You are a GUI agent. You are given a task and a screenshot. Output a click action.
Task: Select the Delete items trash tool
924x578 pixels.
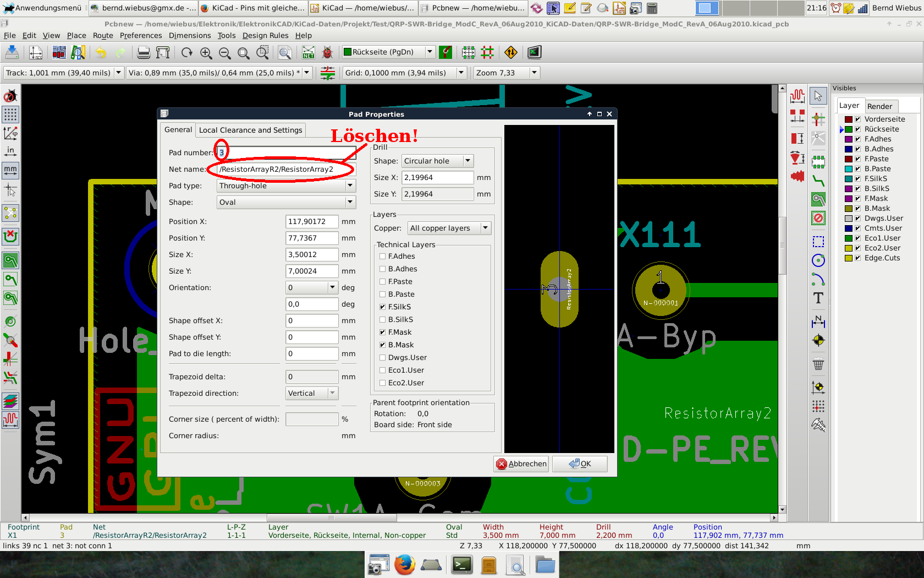point(818,364)
